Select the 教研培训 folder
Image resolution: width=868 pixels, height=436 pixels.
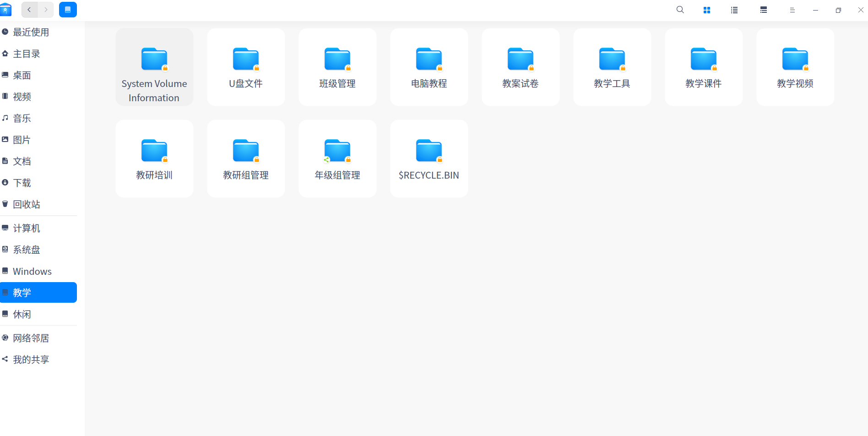pyautogui.click(x=154, y=159)
